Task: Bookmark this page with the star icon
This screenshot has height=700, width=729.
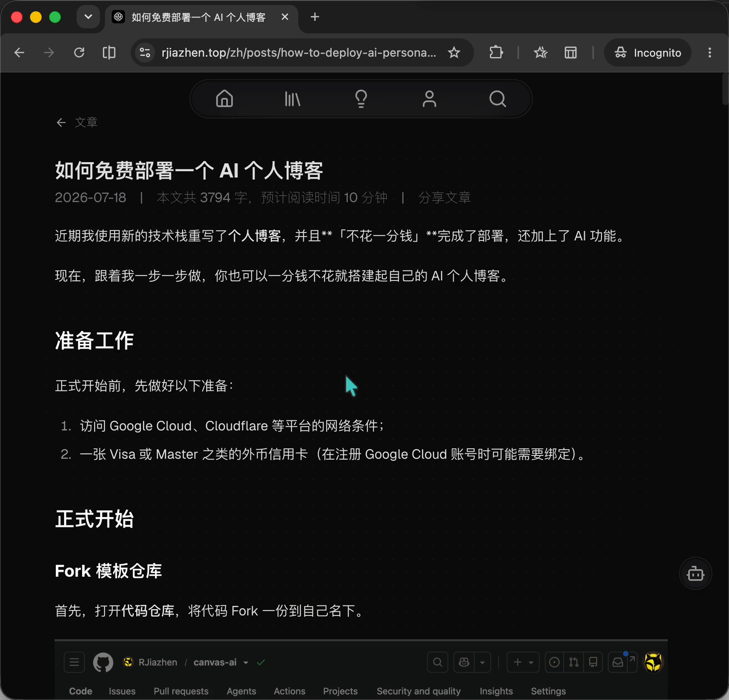Action: (454, 52)
